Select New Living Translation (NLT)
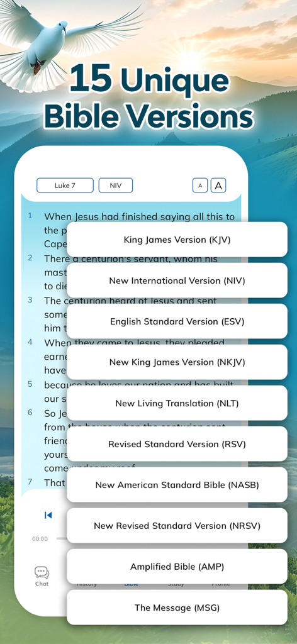297x644 pixels. point(177,403)
